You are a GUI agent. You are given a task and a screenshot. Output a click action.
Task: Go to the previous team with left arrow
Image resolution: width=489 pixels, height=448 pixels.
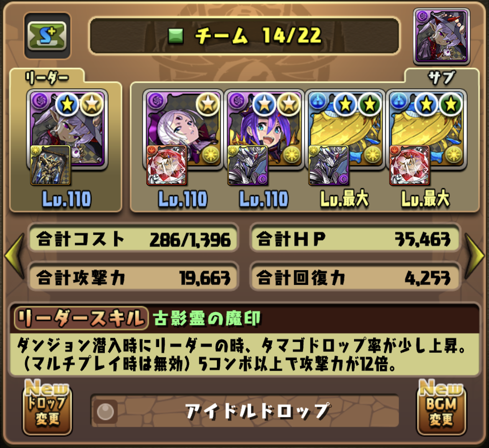pos(14,256)
